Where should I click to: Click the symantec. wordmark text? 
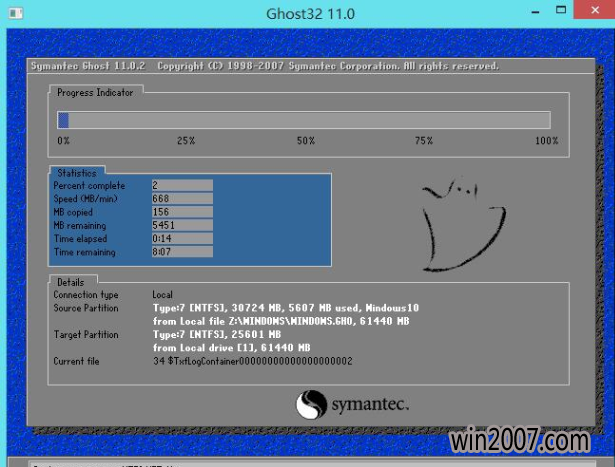pyautogui.click(x=370, y=404)
